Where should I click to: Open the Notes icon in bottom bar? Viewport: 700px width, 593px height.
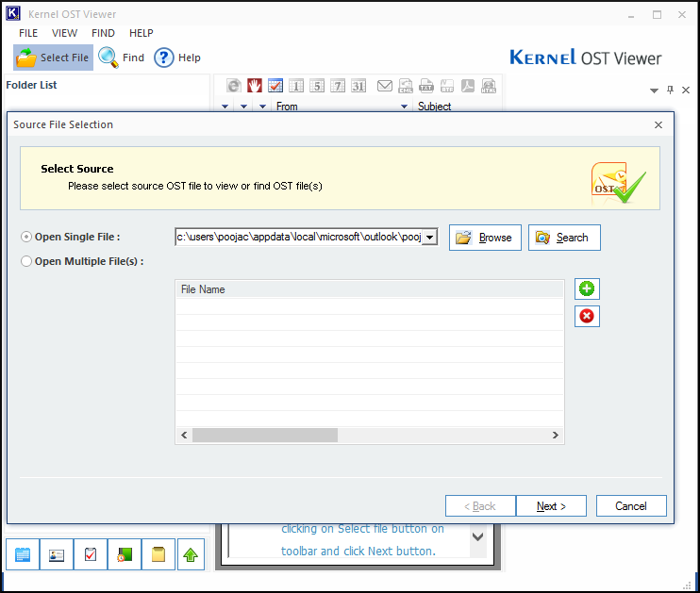158,554
